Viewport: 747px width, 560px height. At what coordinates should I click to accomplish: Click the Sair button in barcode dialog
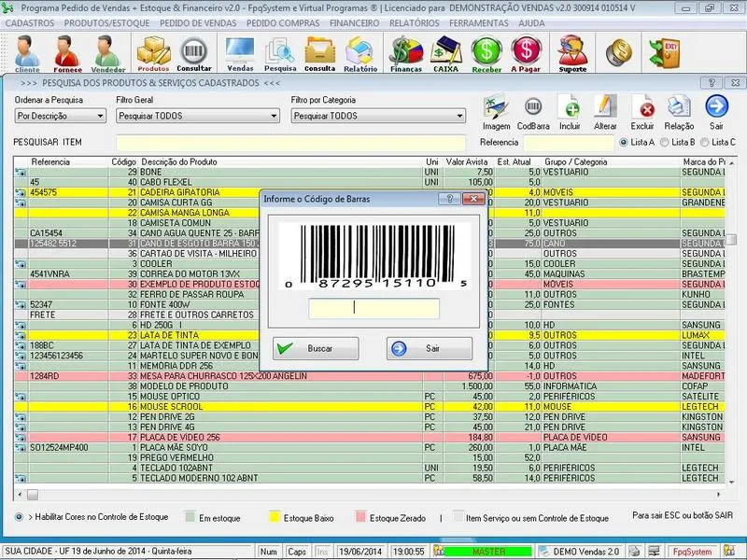point(429,348)
